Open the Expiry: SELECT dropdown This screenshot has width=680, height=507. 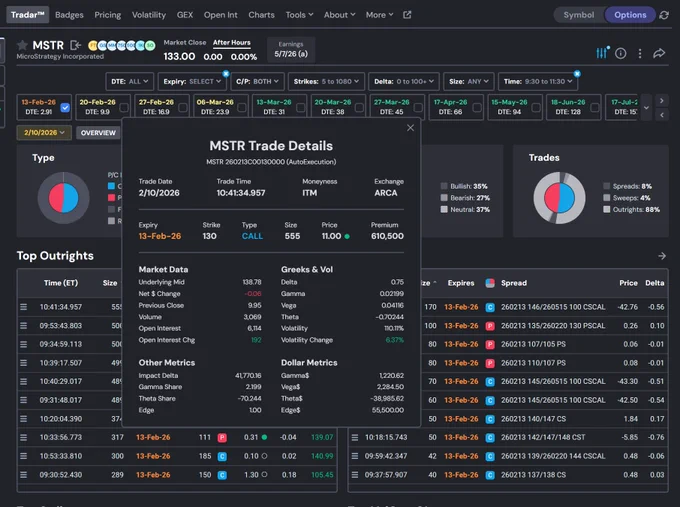pyautogui.click(x=192, y=82)
